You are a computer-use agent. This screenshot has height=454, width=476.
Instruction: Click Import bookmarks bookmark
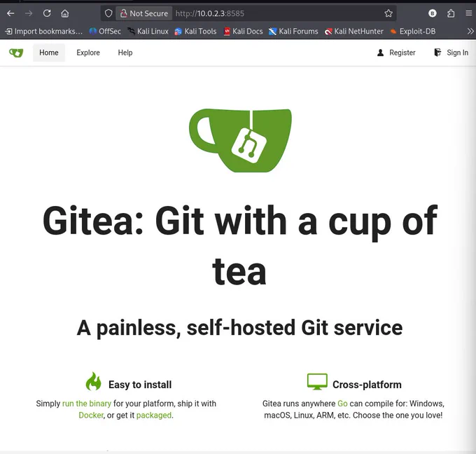tap(43, 32)
